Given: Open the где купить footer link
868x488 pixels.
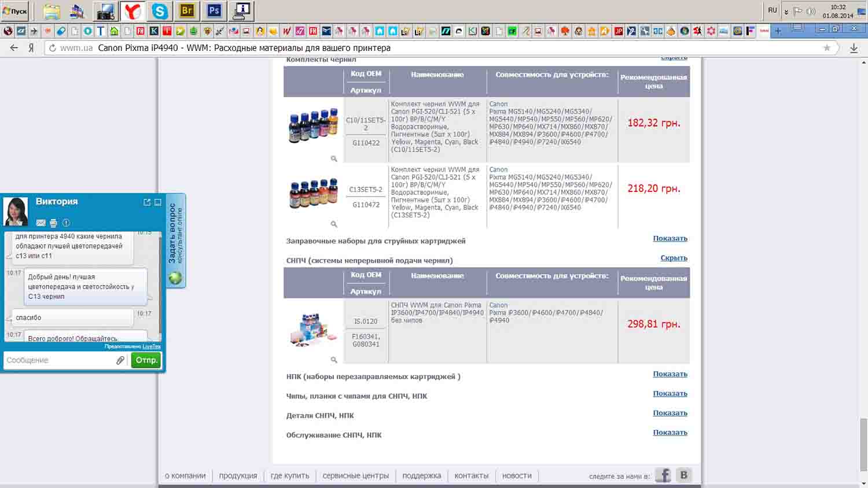Looking at the screenshot, I should 290,476.
